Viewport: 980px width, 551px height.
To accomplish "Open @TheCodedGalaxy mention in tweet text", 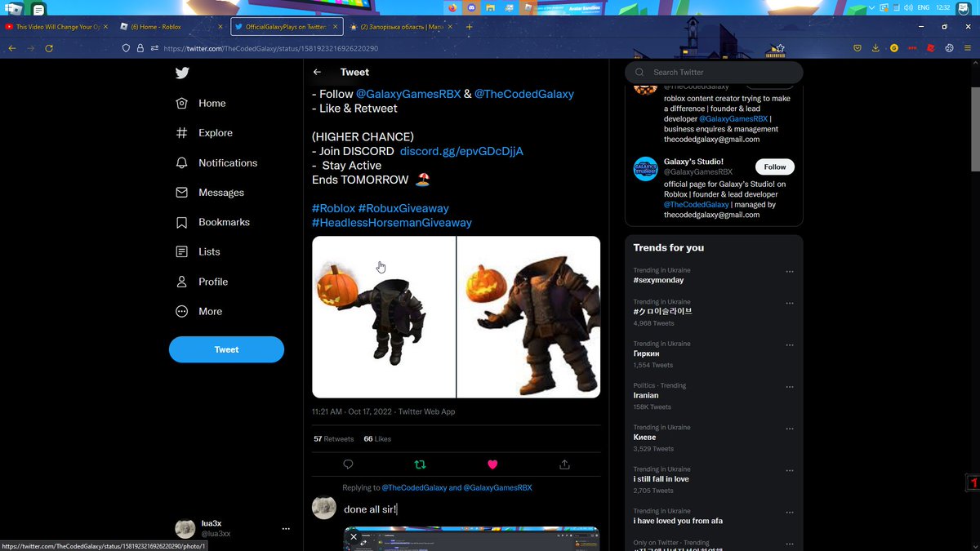I will (524, 94).
